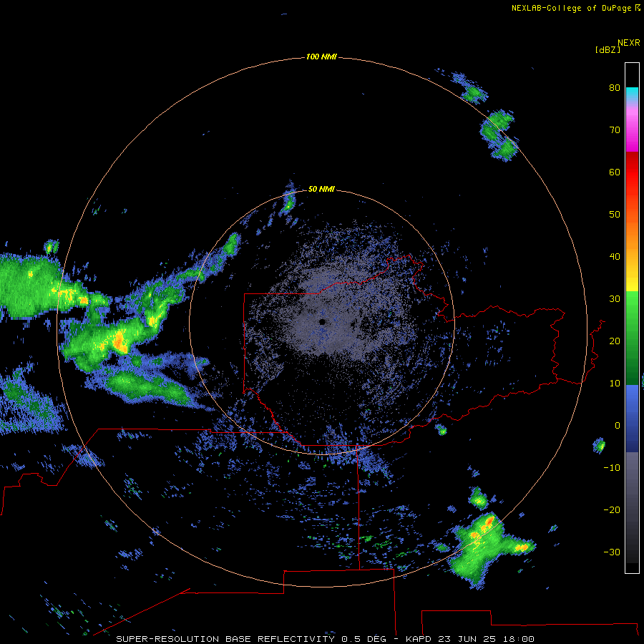Click the 50 value on the dBZ scale
The height and width of the screenshot is (644, 644).
pyautogui.click(x=615, y=215)
